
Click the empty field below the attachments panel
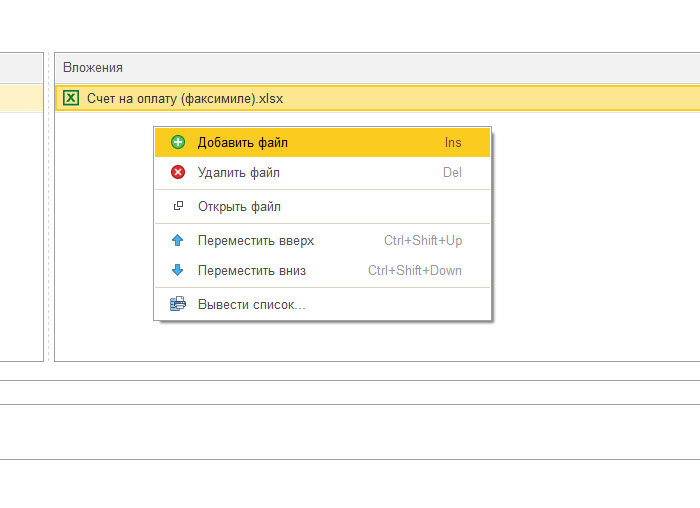click(x=350, y=393)
